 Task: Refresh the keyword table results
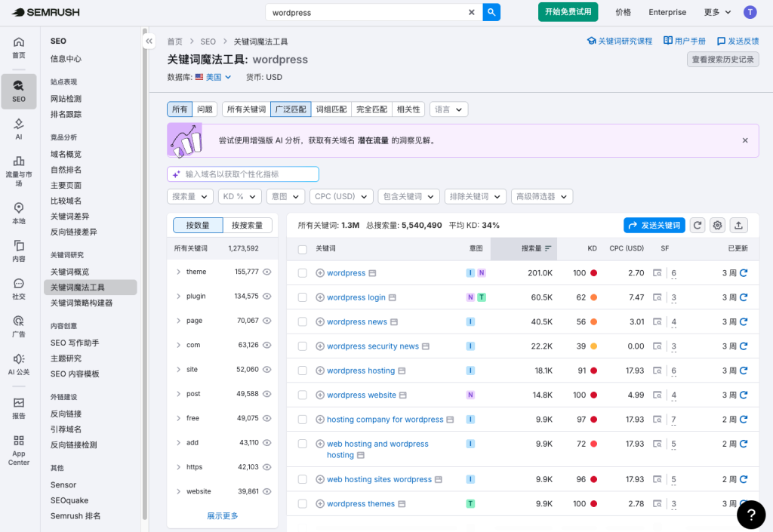point(698,225)
